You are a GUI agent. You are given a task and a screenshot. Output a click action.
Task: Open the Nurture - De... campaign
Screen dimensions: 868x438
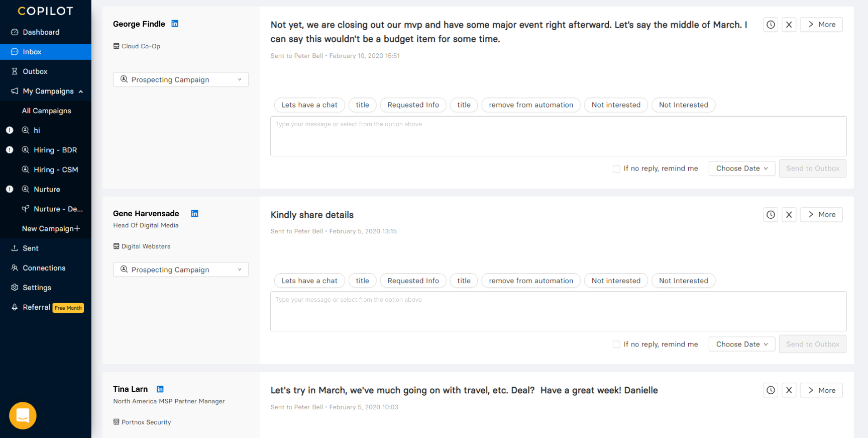pyautogui.click(x=58, y=209)
